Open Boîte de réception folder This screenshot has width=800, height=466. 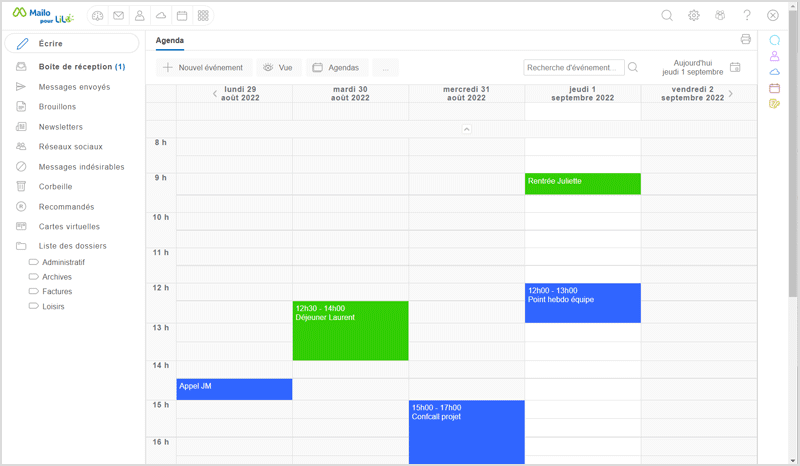click(x=81, y=67)
